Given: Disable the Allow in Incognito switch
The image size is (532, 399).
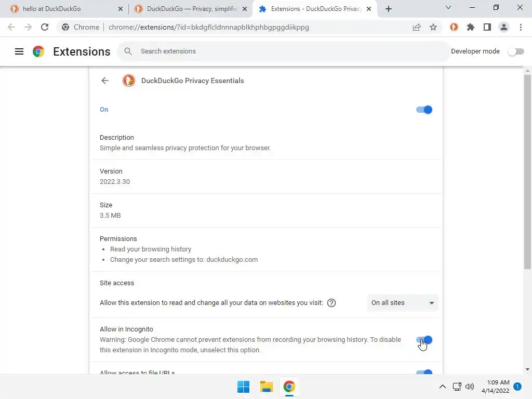Looking at the screenshot, I should (x=424, y=340).
